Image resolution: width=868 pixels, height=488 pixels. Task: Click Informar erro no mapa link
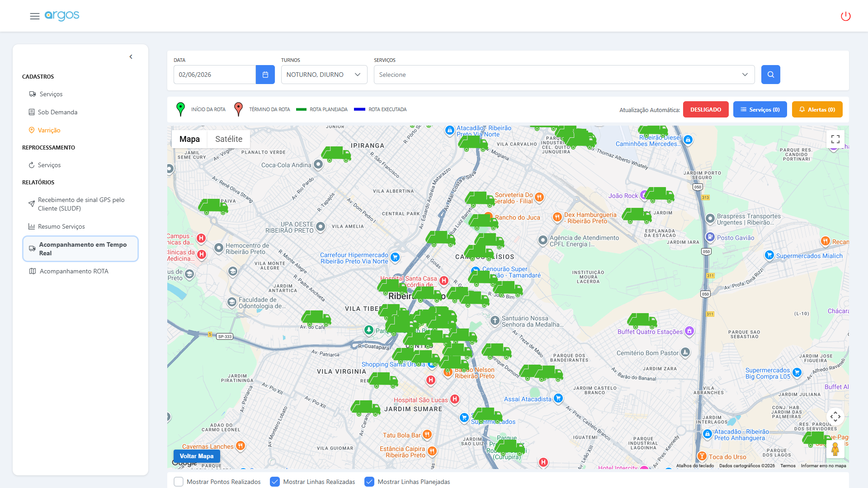tap(823, 466)
